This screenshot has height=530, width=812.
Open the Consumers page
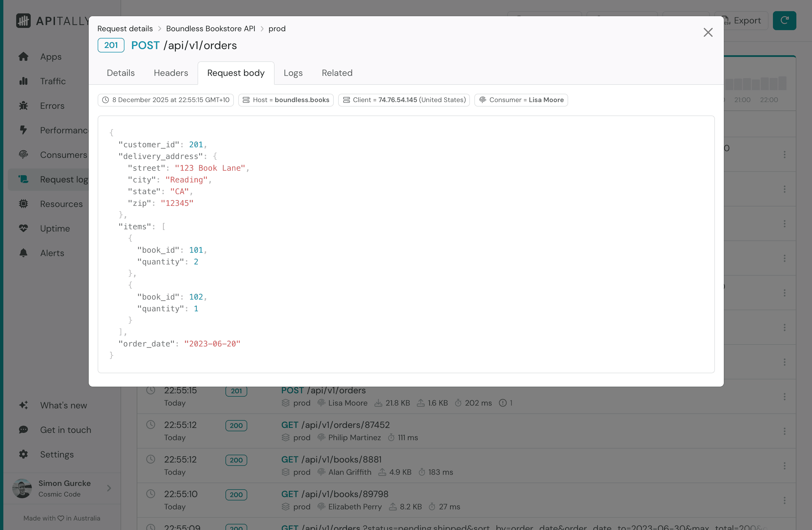[63, 155]
